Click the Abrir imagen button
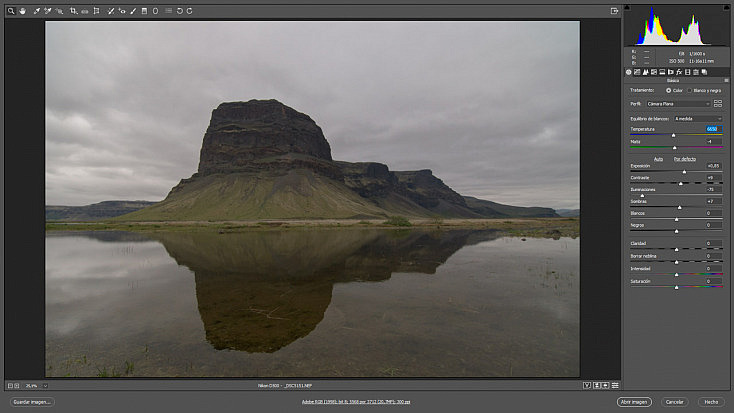The height and width of the screenshot is (413, 734). [x=634, y=402]
